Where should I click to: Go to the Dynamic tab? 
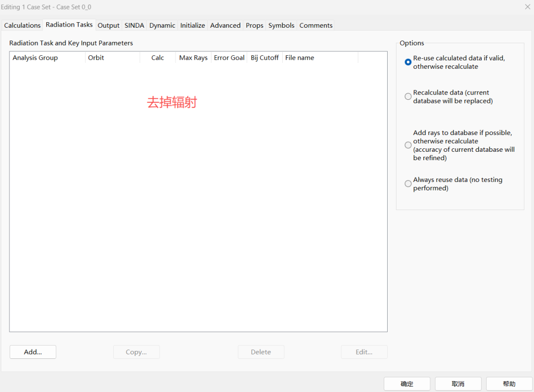point(162,25)
